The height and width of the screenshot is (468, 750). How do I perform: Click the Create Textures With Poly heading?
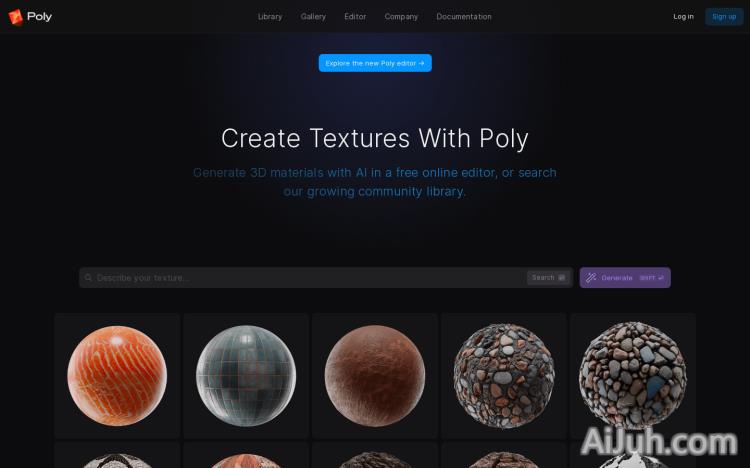click(375, 138)
